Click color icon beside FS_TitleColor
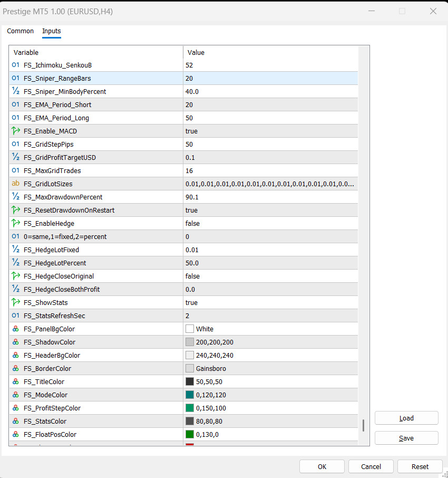 (15, 381)
